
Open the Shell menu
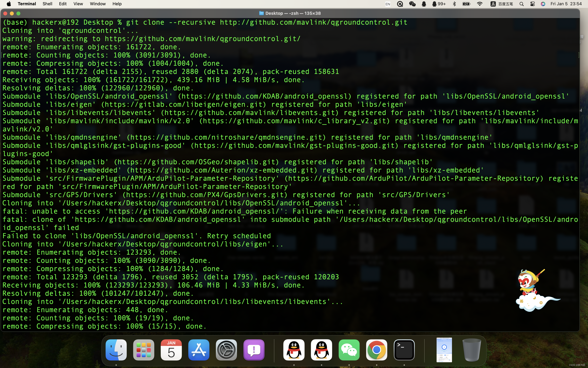(x=47, y=4)
